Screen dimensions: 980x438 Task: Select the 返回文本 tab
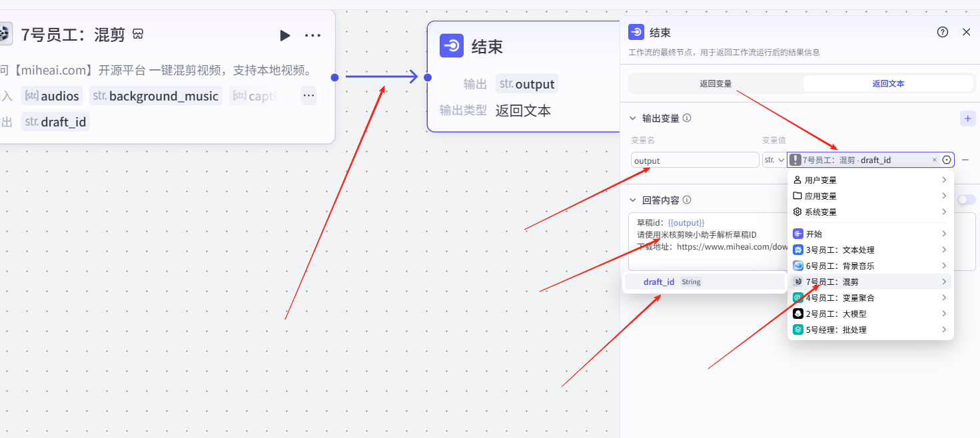[x=888, y=84]
